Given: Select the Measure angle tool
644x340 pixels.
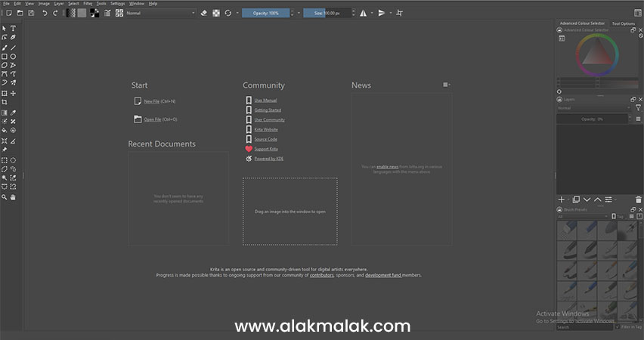Looking at the screenshot, I should (x=13, y=141).
